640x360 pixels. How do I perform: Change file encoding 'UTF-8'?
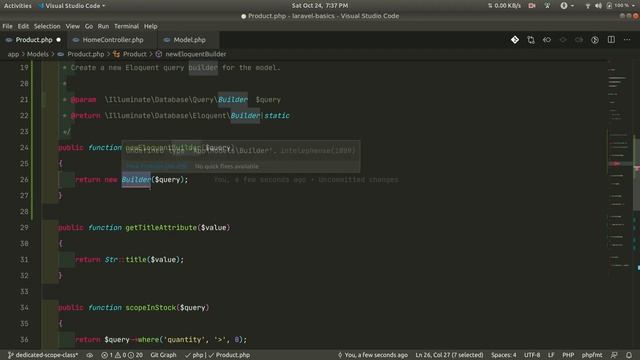tap(532, 355)
